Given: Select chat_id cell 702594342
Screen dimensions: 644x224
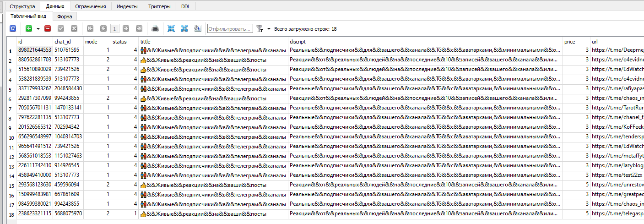Looking at the screenshot, I should tap(68, 127).
